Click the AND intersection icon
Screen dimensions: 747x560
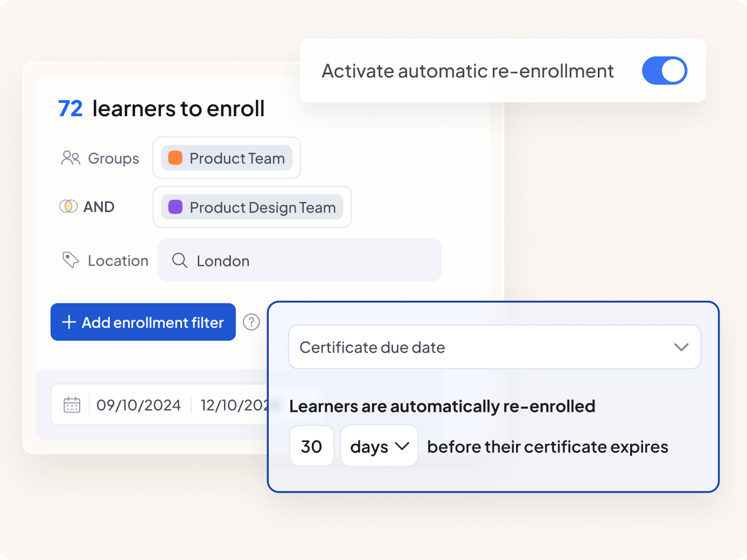pos(68,206)
